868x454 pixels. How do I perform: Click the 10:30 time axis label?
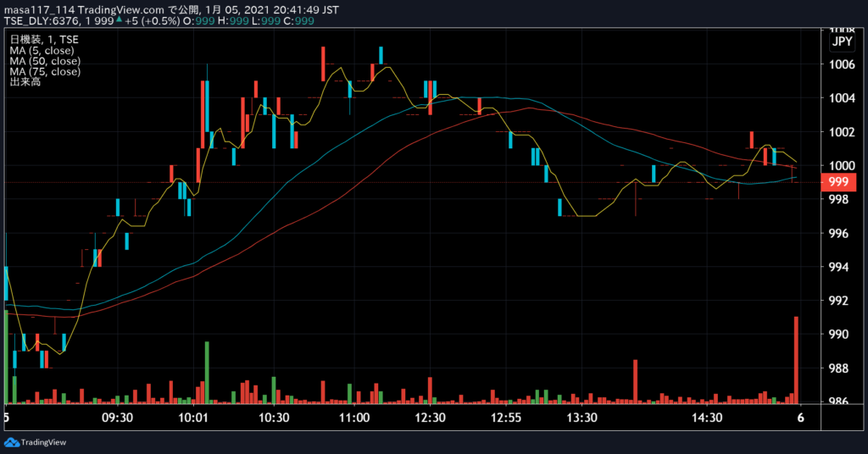[x=274, y=418]
